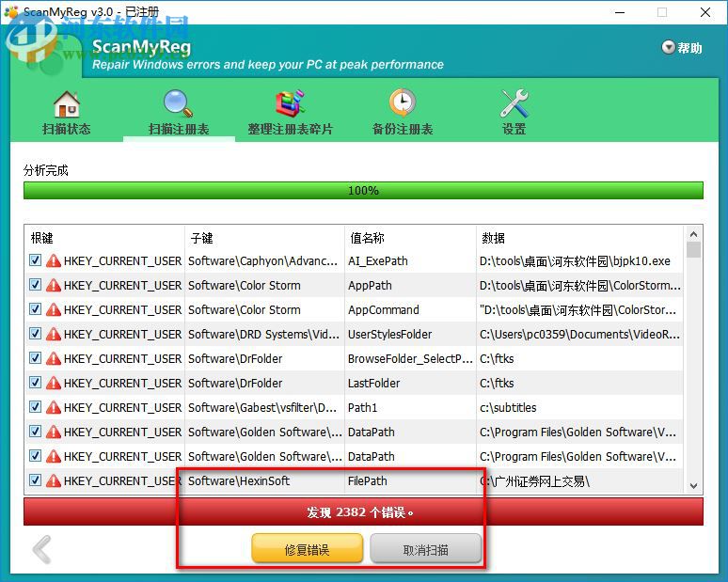The height and width of the screenshot is (582, 728).
Task: Click the red 发现 2382 个错误 bar
Action: [364, 511]
